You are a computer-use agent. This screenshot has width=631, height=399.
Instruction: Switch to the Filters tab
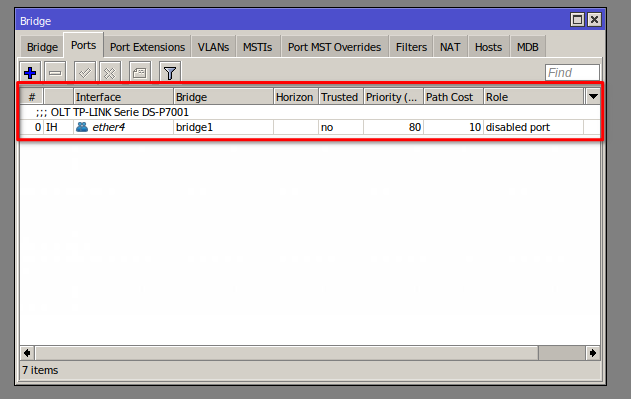[411, 47]
